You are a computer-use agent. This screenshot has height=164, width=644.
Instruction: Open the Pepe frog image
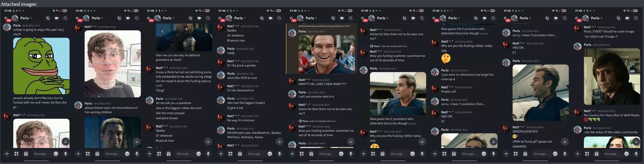[41, 66]
